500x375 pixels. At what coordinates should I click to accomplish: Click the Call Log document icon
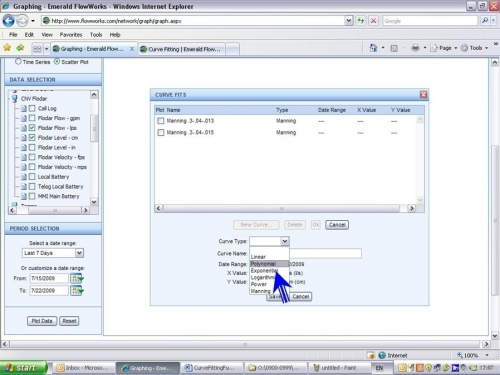click(24, 108)
